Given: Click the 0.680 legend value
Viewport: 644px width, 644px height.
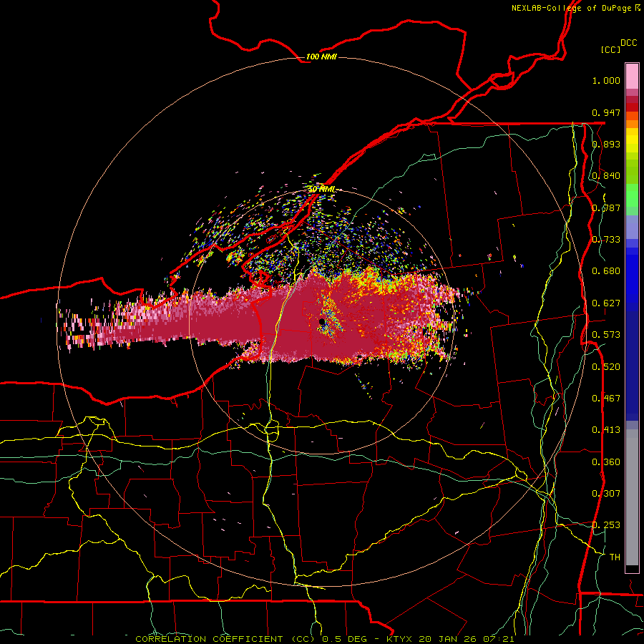Looking at the screenshot, I should 606,271.
